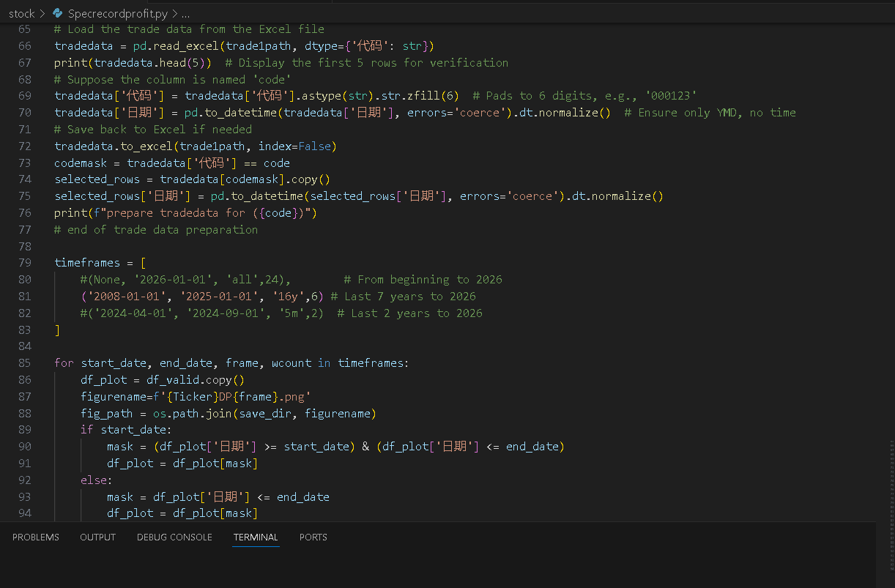Select line number 85 in gutter
This screenshot has height=588, width=895.
coord(24,363)
